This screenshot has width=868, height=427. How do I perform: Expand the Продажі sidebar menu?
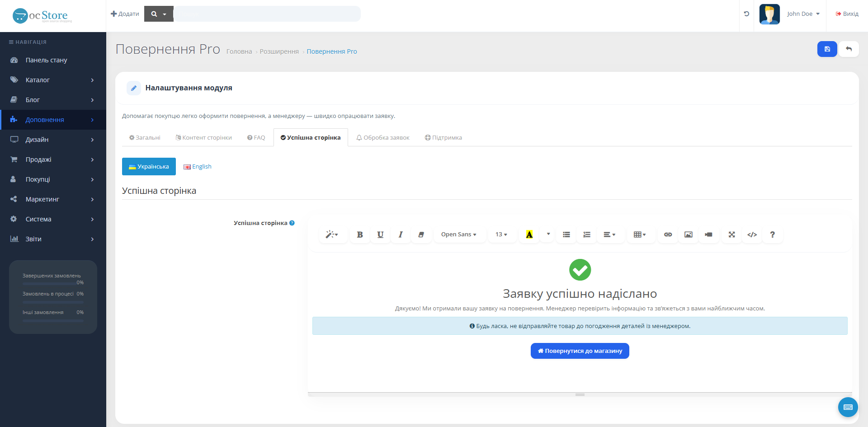[x=53, y=160]
